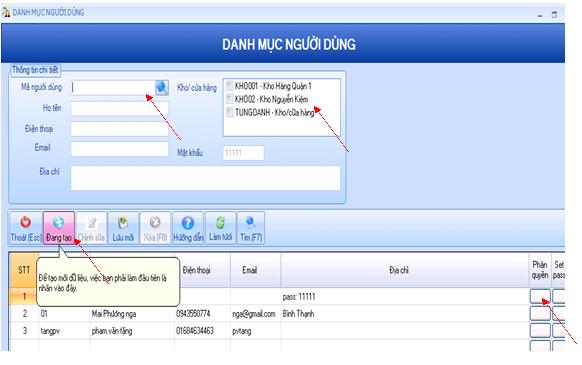Select the Mai Phương nga name cell
Viewport: 582px width, 365px height.
132,314
